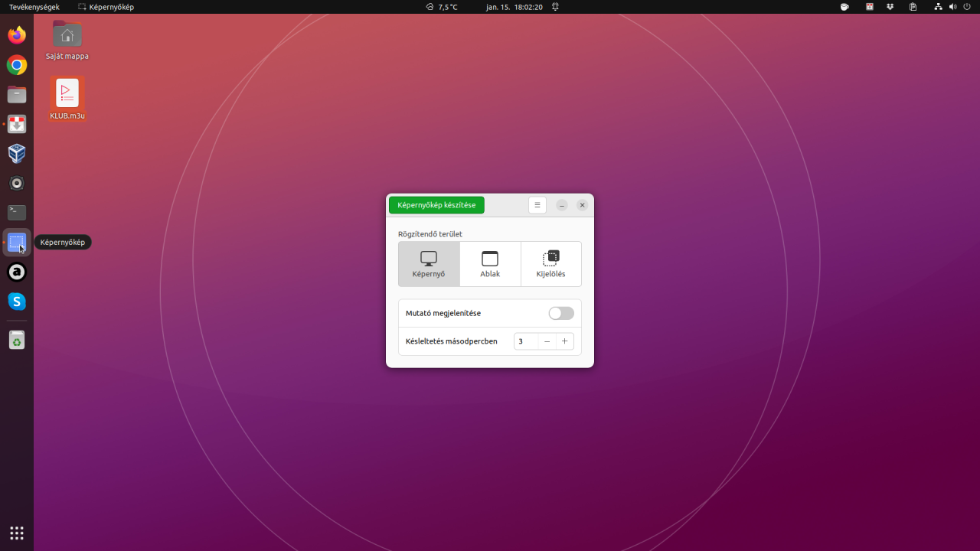The height and width of the screenshot is (551, 980).
Task: Click the Caffeine cup tray icon
Action: pos(844,7)
